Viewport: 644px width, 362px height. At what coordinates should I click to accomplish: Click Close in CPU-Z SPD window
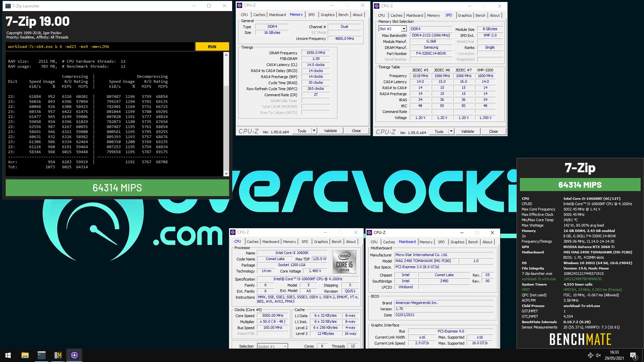tap(493, 131)
